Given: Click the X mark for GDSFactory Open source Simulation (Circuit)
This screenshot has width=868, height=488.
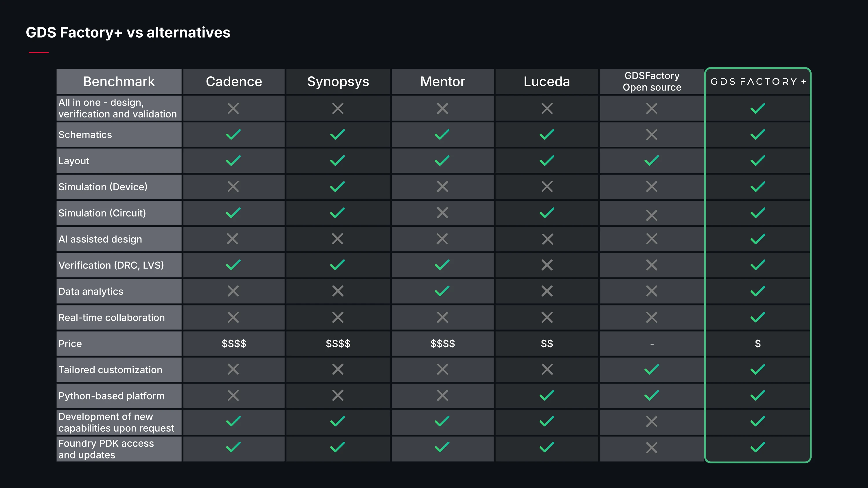Looking at the screenshot, I should (652, 215).
